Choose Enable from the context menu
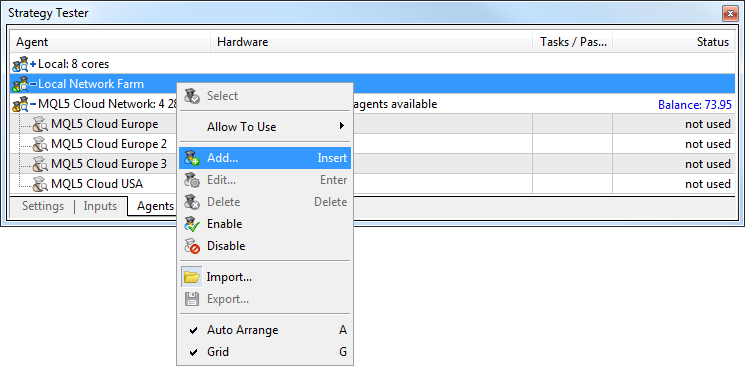This screenshot has height=366, width=745. click(265, 224)
